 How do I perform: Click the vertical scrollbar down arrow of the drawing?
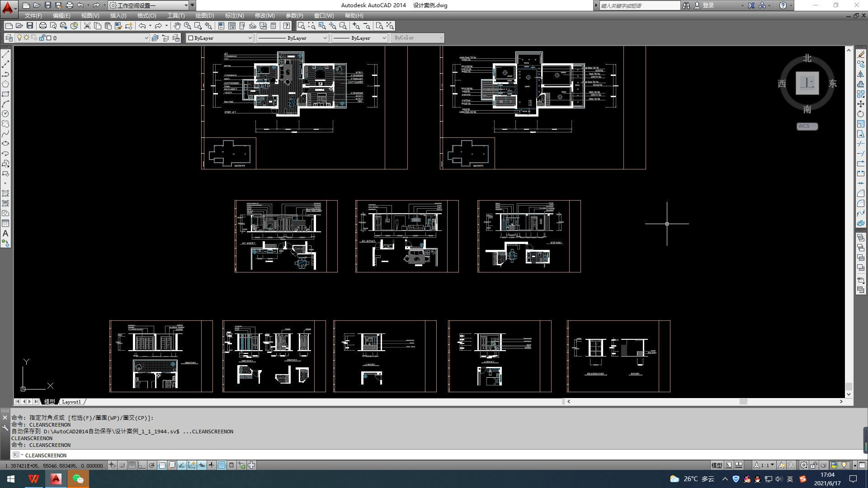pyautogui.click(x=849, y=394)
